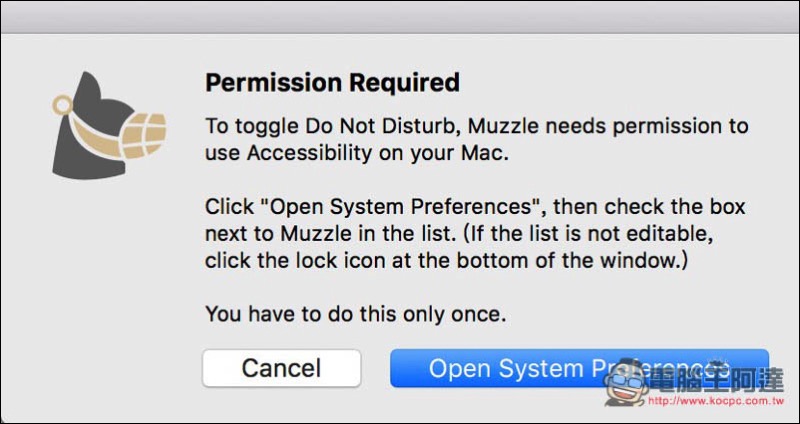Click the Muzzle dog app icon
This screenshot has width=800, height=424.
coord(109,125)
